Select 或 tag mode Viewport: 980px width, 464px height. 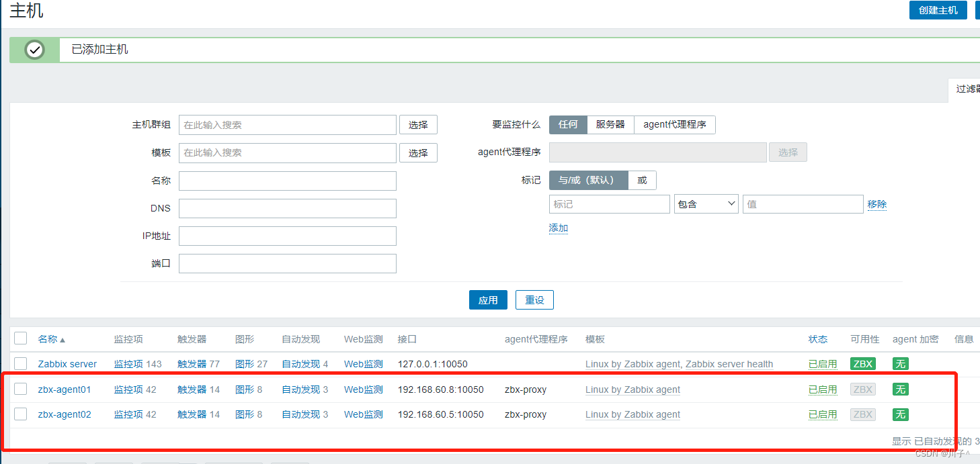point(642,180)
